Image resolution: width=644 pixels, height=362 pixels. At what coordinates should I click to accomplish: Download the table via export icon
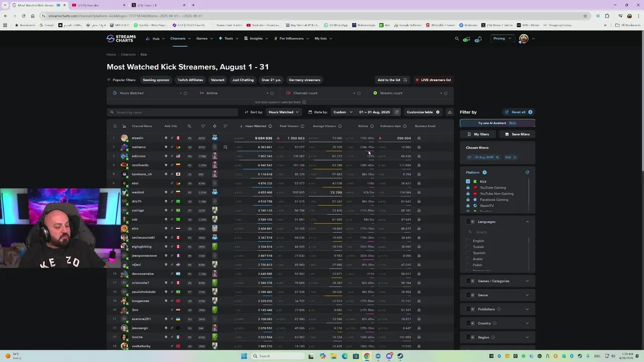[x=450, y=112]
